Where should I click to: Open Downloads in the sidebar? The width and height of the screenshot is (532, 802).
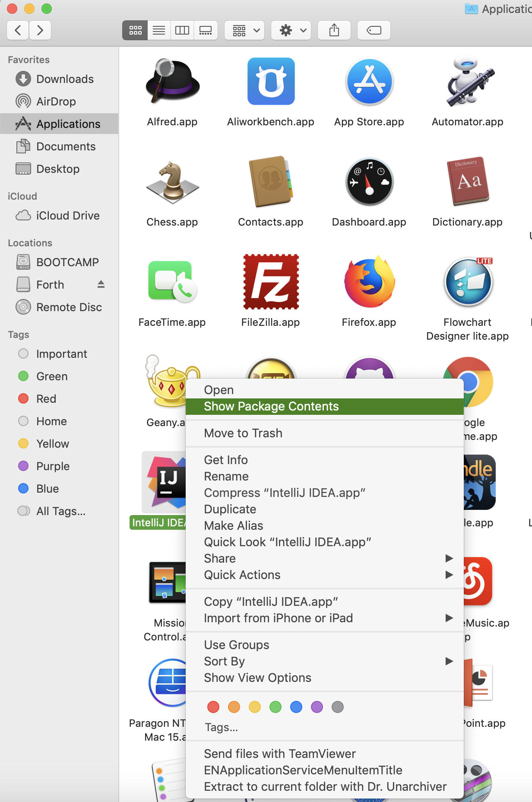[x=59, y=79]
